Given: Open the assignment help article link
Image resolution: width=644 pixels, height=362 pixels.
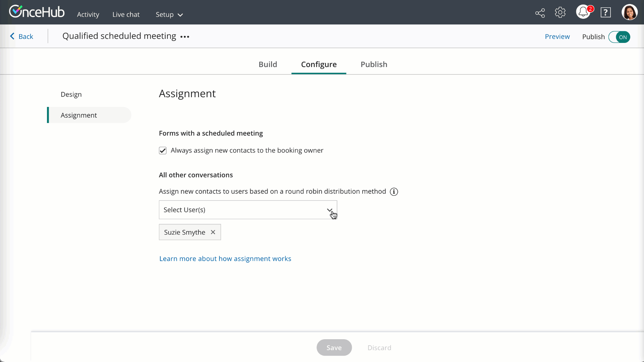Looking at the screenshot, I should click(x=225, y=259).
